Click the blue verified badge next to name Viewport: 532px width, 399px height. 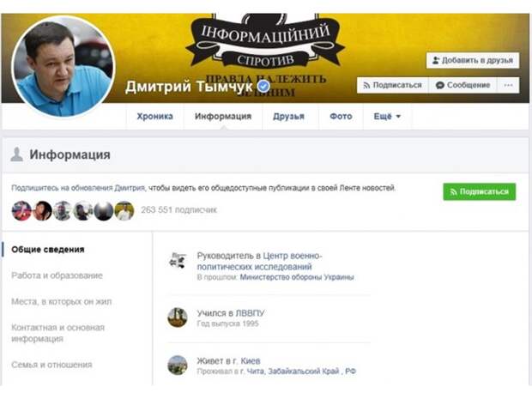263,86
